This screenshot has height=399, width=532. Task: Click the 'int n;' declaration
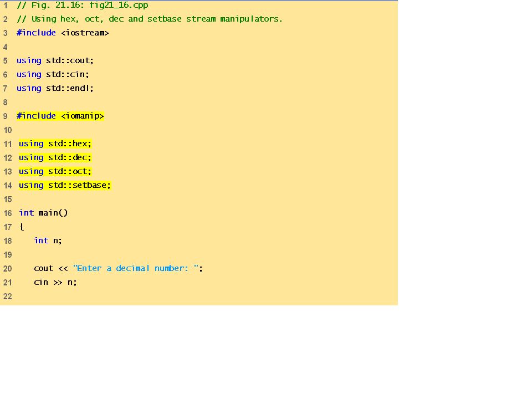[48, 241]
